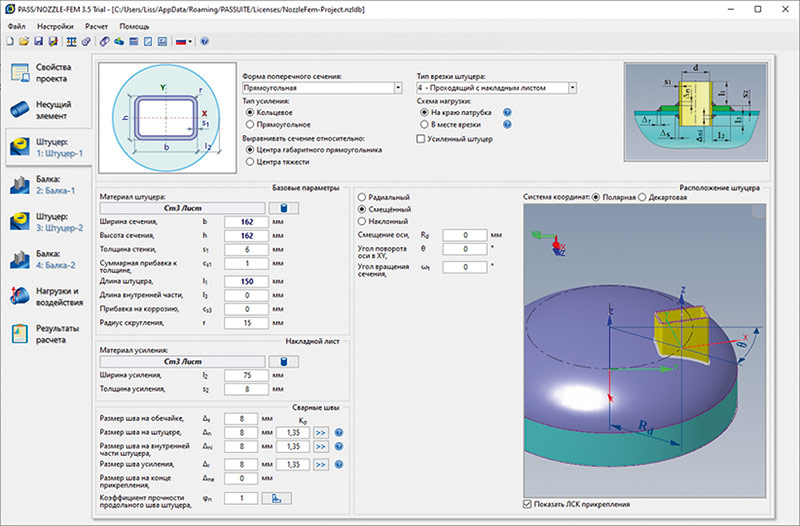Open the Помощь menu
The height and width of the screenshot is (526, 800).
coord(134,26)
